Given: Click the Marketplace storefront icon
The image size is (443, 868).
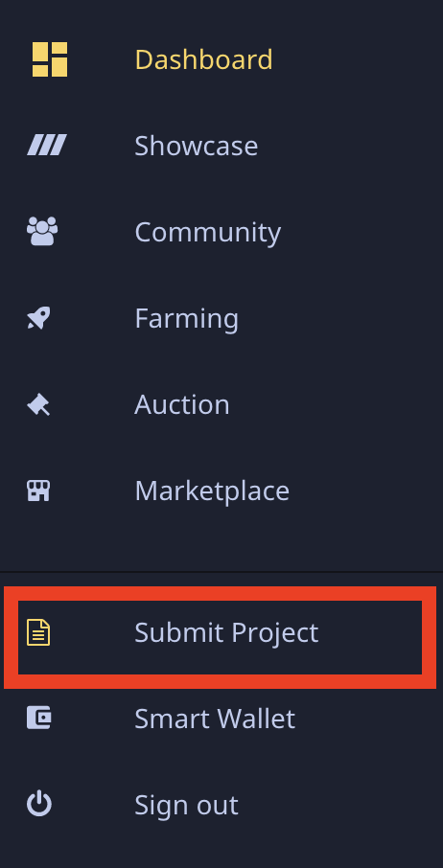Looking at the screenshot, I should tap(38, 491).
